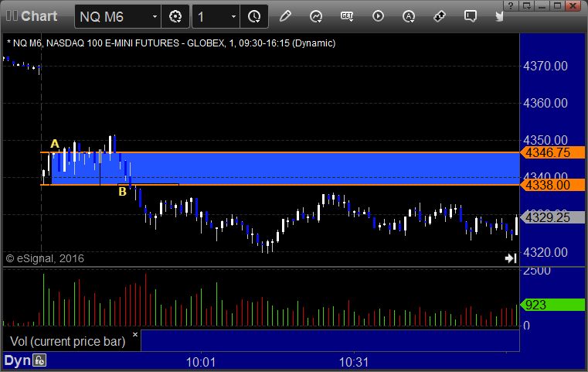588x372 pixels.
Task: Jump to the latest bar arrow
Action: (x=511, y=258)
